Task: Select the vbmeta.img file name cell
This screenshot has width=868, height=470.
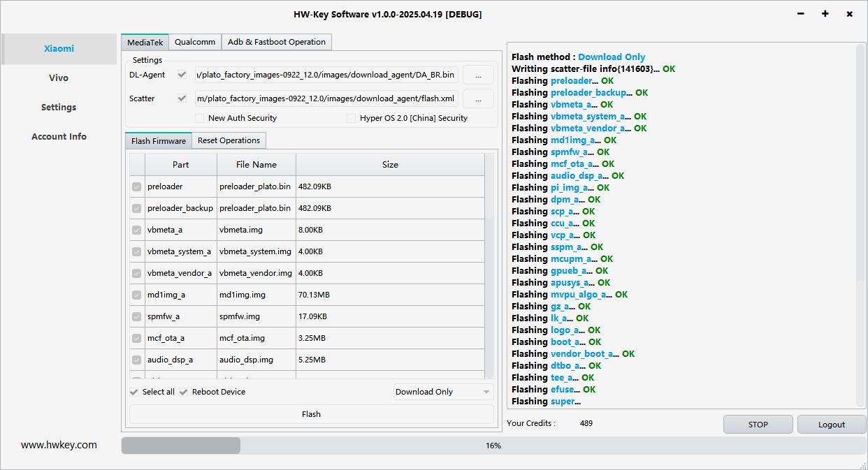Action: (256, 230)
